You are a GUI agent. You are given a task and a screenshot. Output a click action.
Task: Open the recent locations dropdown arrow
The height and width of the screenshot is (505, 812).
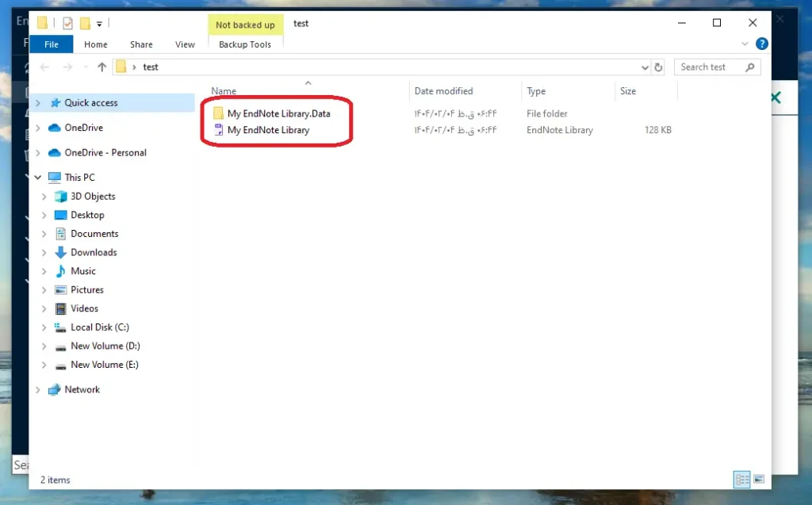click(86, 67)
